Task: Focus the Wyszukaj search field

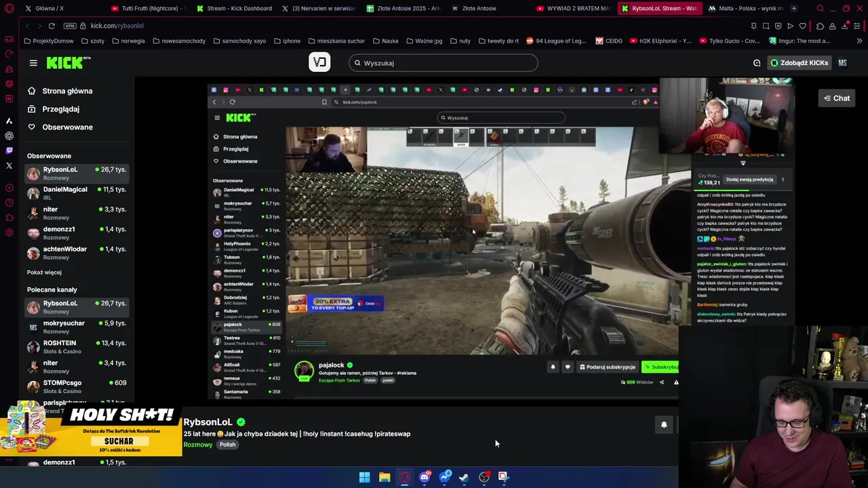Action: (x=443, y=63)
